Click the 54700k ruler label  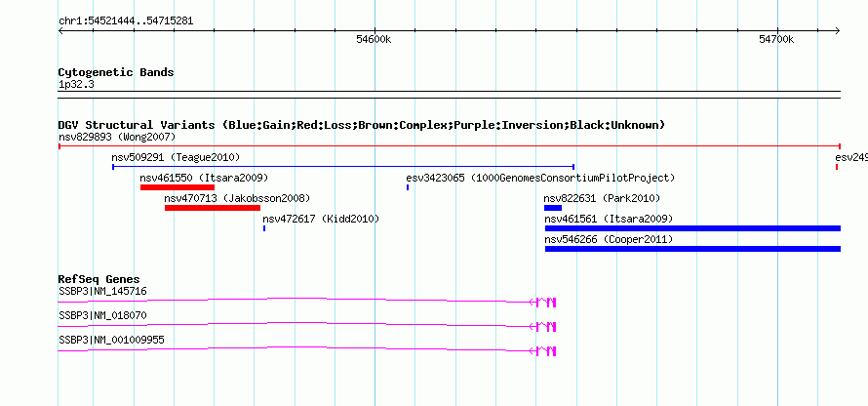(x=776, y=39)
